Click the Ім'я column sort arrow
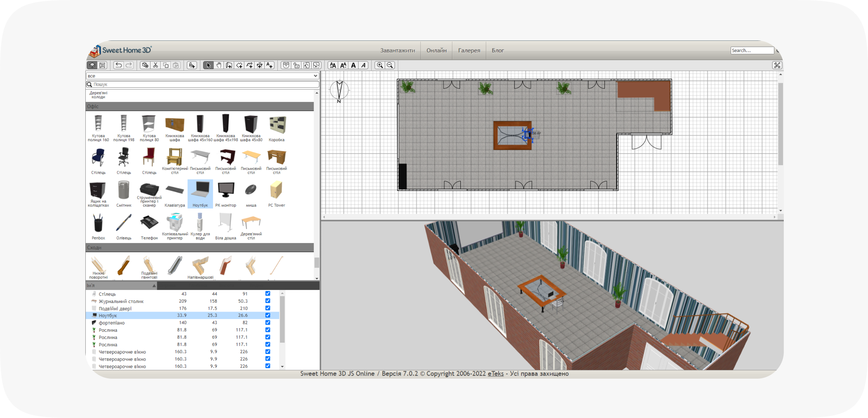This screenshot has height=418, width=868. (x=154, y=286)
